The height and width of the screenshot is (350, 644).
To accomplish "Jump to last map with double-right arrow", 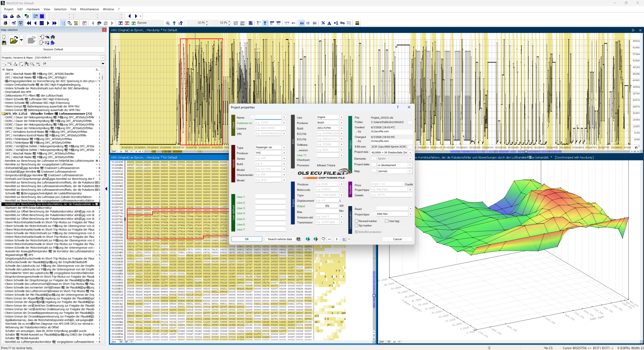I will click(x=54, y=23).
